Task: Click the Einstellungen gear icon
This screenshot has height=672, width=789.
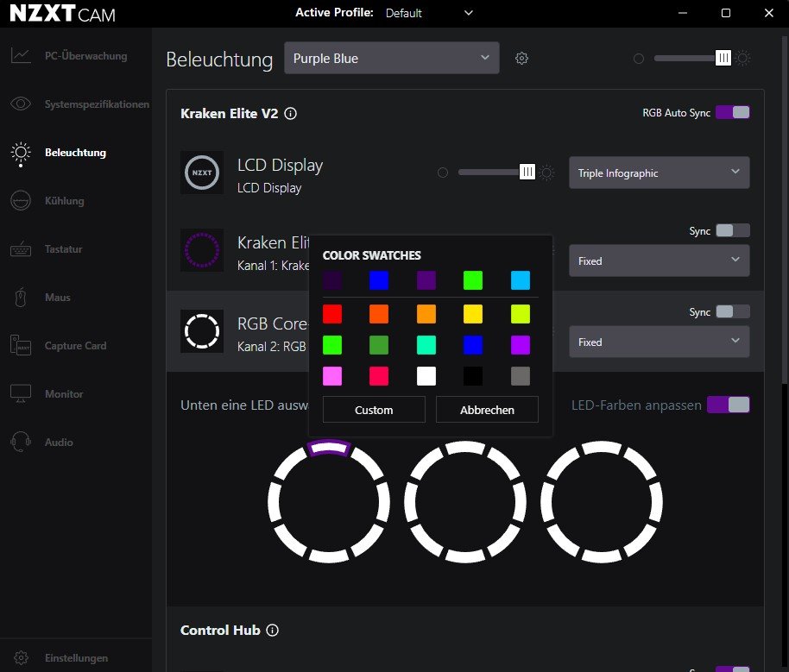Action: pos(21,657)
